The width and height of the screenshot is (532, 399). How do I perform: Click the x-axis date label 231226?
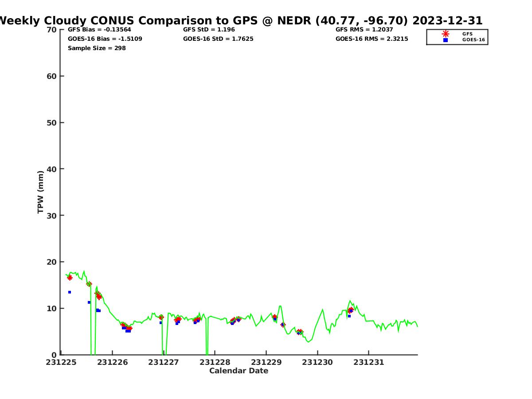coord(113,362)
